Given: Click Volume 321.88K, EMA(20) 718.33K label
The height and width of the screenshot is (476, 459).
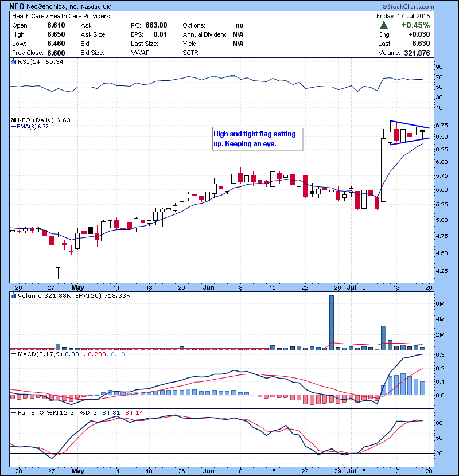Looking at the screenshot, I should pos(74,295).
